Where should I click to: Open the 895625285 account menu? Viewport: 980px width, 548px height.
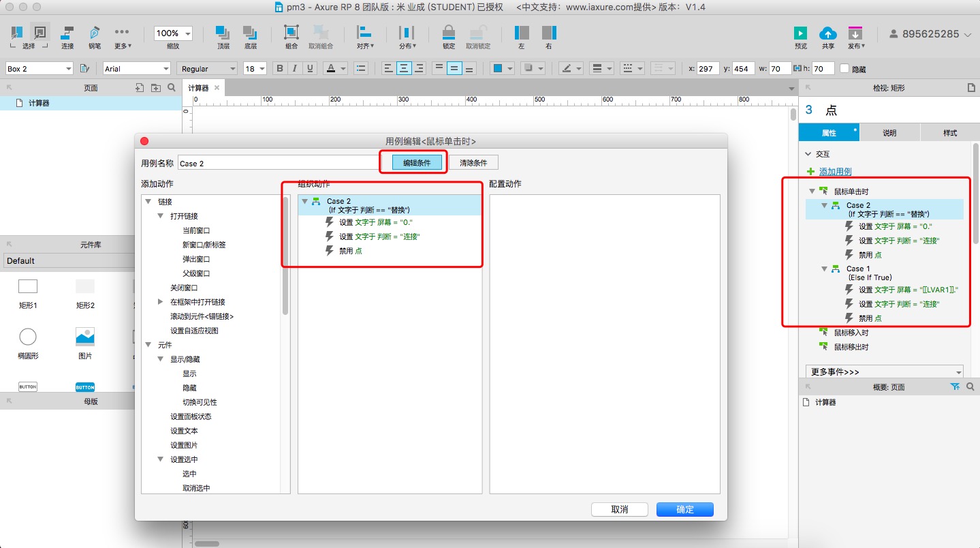tap(930, 33)
